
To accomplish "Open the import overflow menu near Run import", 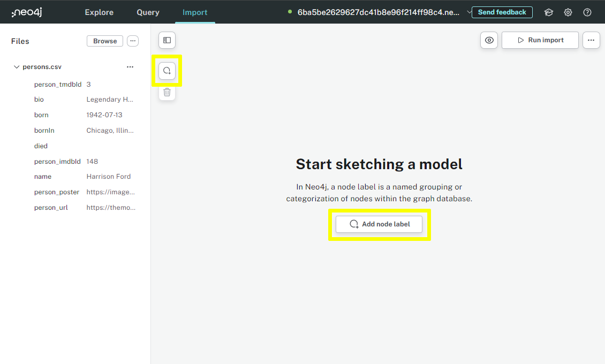I will (591, 40).
